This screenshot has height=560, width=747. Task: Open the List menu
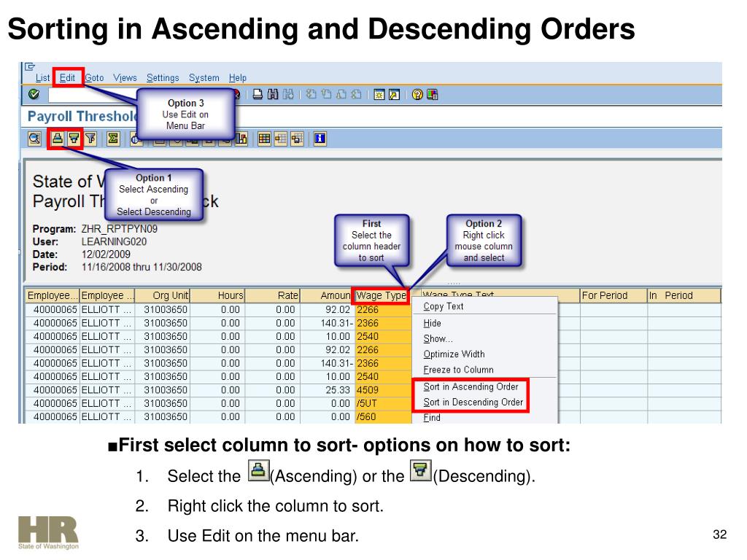42,77
